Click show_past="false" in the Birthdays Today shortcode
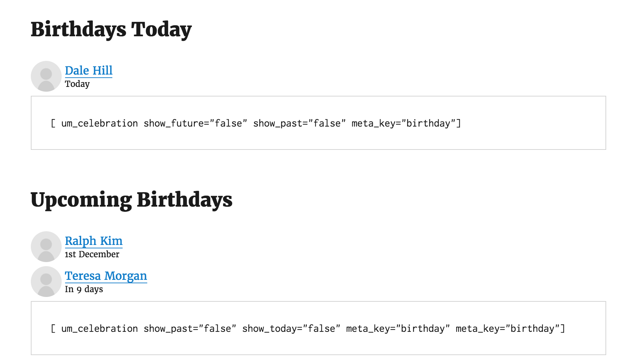Image resolution: width=637 pixels, height=364 pixels. coord(299,123)
